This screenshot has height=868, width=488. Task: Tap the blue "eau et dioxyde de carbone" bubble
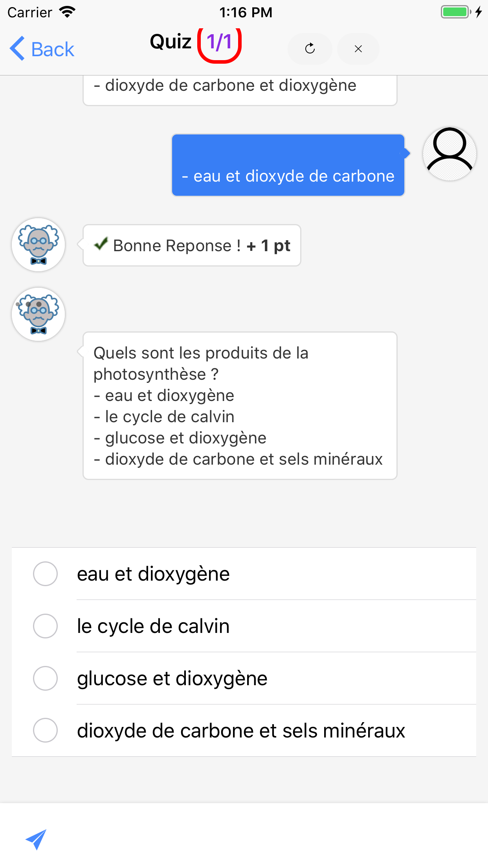[288, 165]
